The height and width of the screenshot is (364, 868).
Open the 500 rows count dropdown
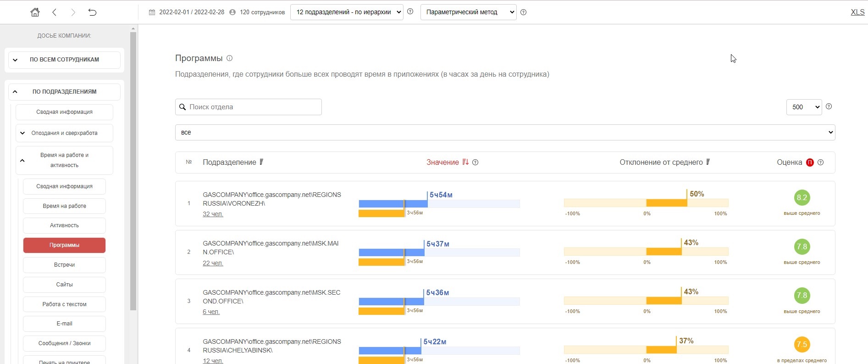pyautogui.click(x=804, y=107)
